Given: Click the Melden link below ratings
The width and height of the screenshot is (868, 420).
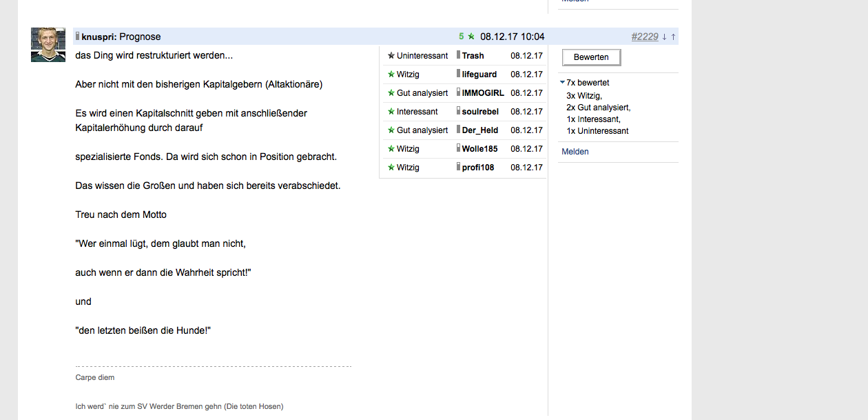Looking at the screenshot, I should point(575,152).
